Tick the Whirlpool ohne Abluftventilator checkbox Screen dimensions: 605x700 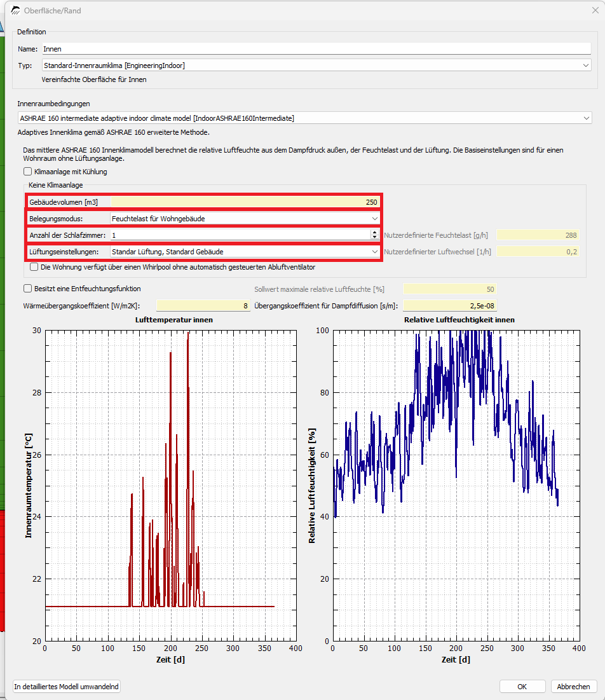pyautogui.click(x=34, y=267)
